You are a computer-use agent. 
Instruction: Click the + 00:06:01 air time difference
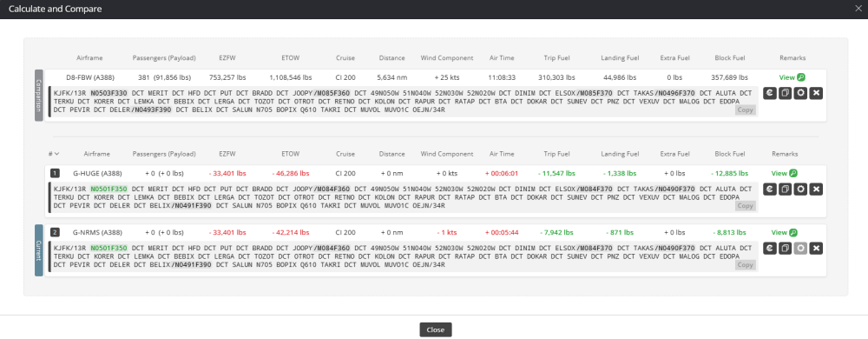coord(502,173)
